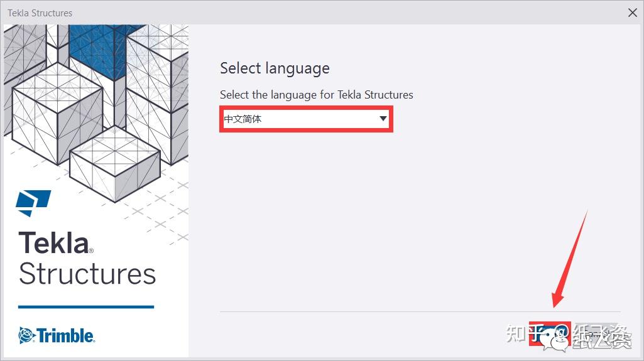Click the 中文简体 text in the combo box
This screenshot has height=361, width=644.
coord(243,119)
